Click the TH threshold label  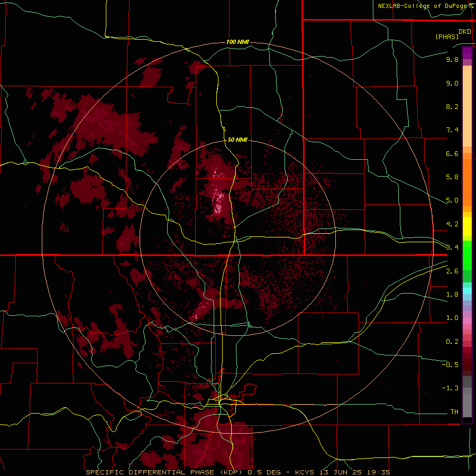pyautogui.click(x=454, y=412)
